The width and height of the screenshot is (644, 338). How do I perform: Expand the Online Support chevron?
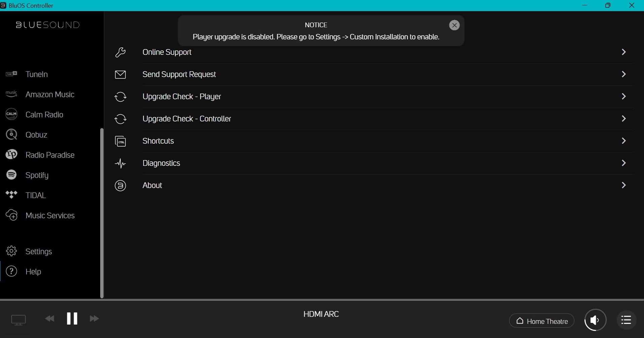click(623, 52)
